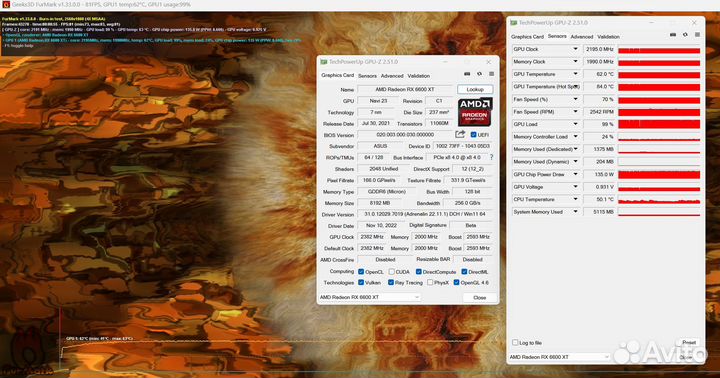Open GPU selector dropdown in Sensors GPU-Z window
The image size is (720, 378).
560,356
